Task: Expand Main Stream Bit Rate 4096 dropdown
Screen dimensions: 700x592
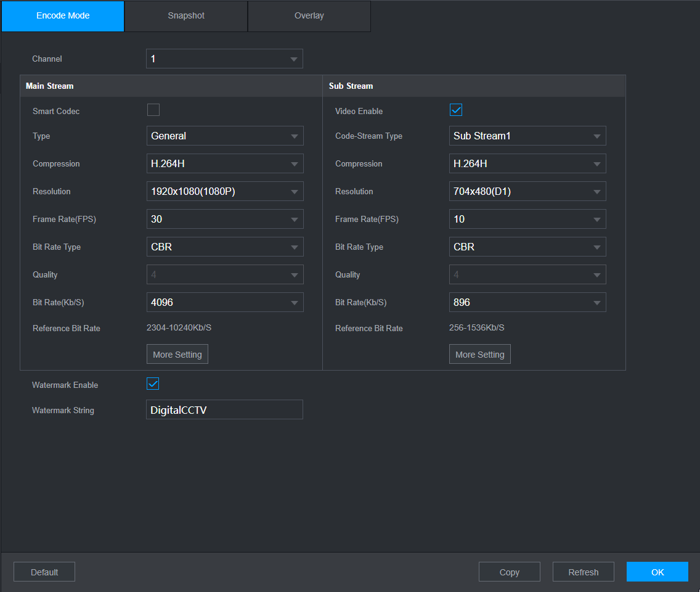Action: coord(225,302)
